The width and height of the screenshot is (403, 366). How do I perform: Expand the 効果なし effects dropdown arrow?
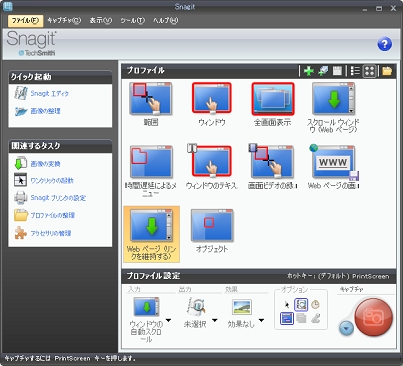(261, 321)
